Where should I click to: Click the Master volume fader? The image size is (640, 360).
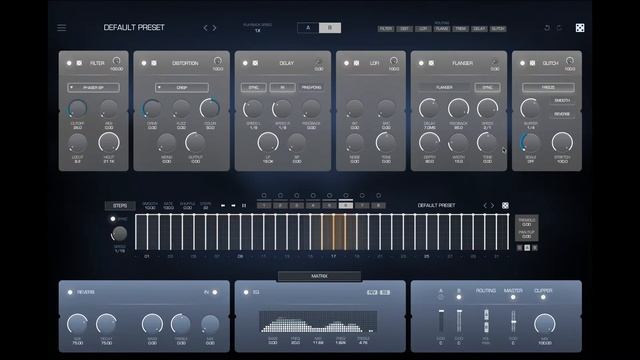tap(513, 322)
